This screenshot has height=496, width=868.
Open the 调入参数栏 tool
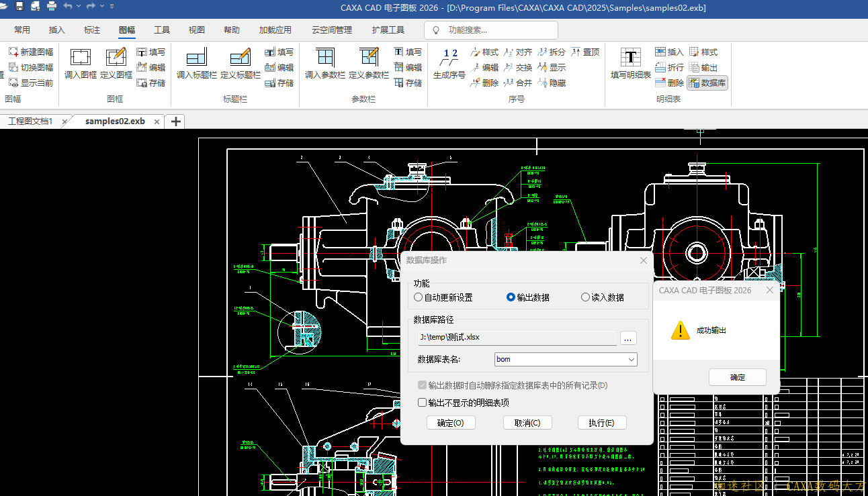[x=325, y=64]
